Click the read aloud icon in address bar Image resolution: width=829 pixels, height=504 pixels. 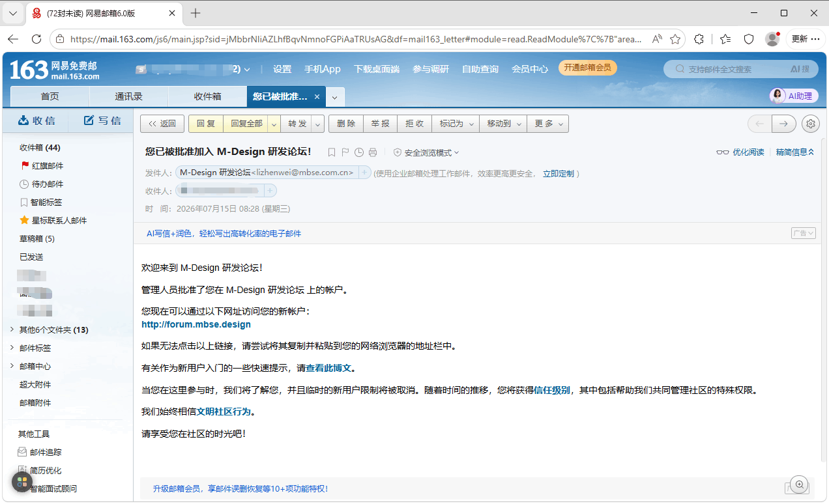click(x=657, y=39)
